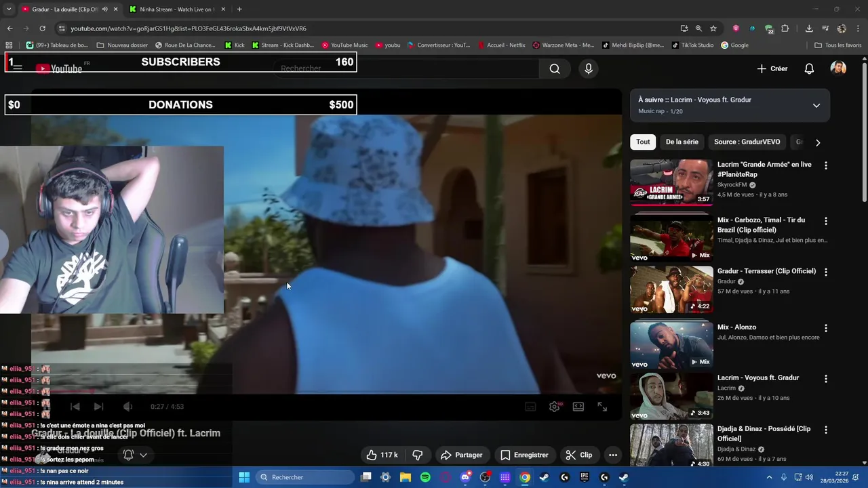868x488 pixels.
Task: Open options for Mix - Alonzo
Action: point(826,328)
